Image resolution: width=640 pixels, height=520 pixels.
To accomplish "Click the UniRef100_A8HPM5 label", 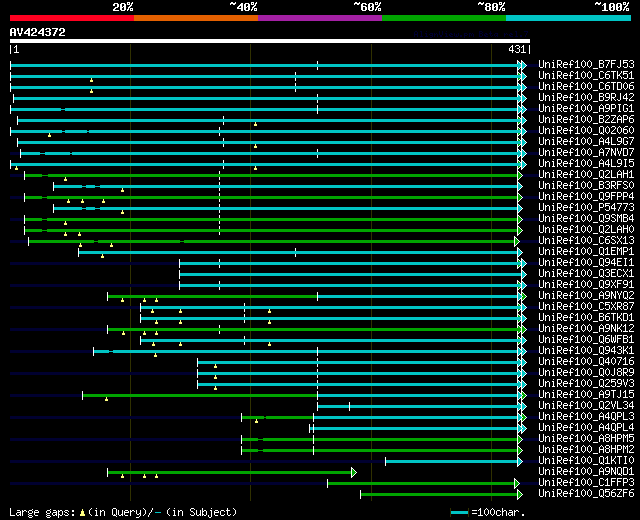I will (586, 439).
